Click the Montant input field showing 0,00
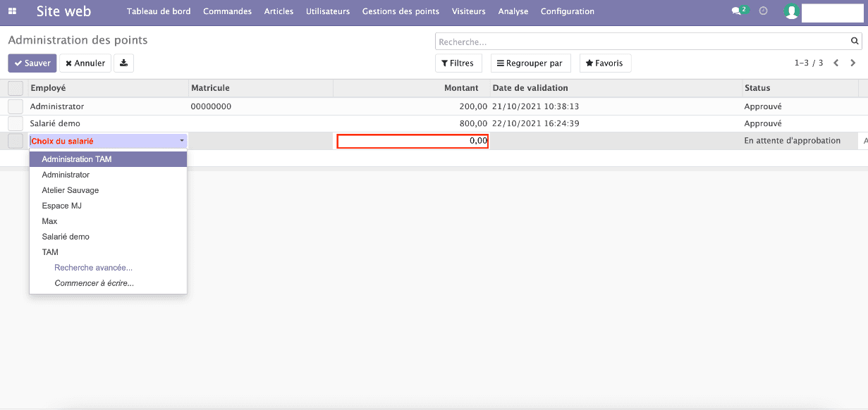 412,140
